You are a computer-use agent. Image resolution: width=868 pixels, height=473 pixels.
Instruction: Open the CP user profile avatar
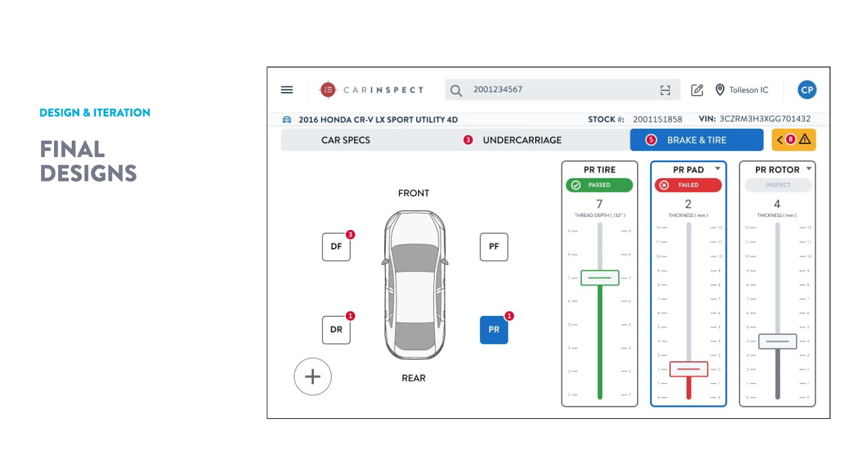(x=807, y=90)
